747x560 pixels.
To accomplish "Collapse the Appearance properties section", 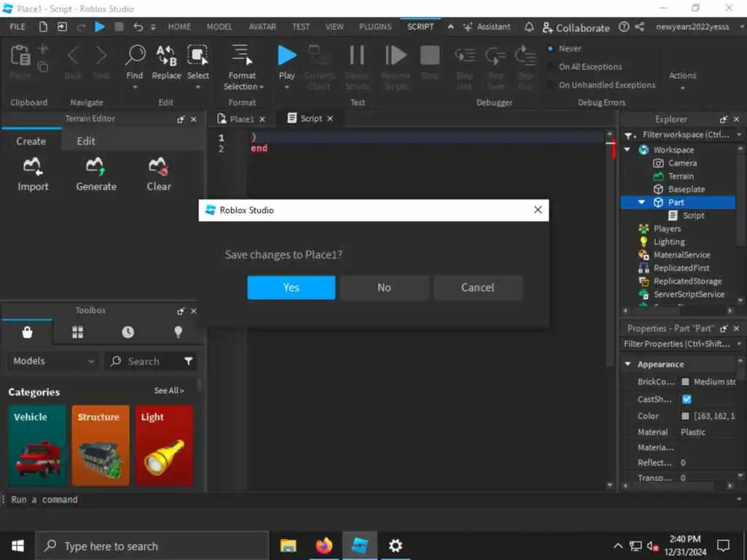I will 628,365.
